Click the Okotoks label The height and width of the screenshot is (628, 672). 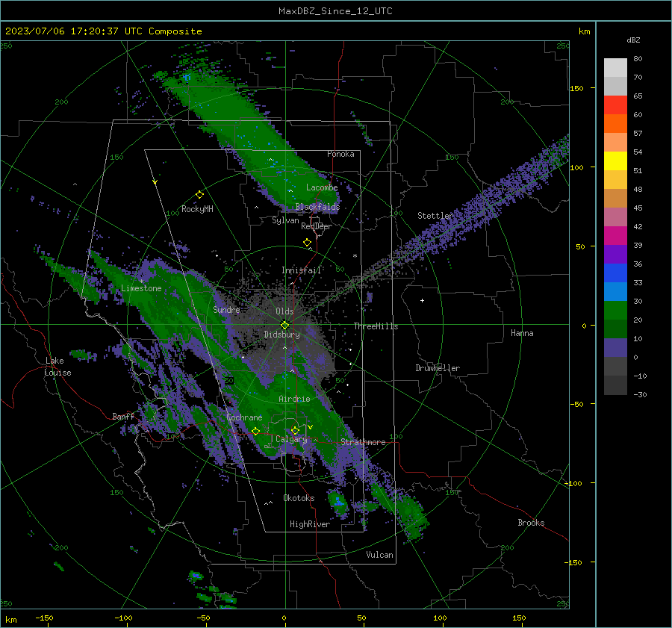coord(299,498)
